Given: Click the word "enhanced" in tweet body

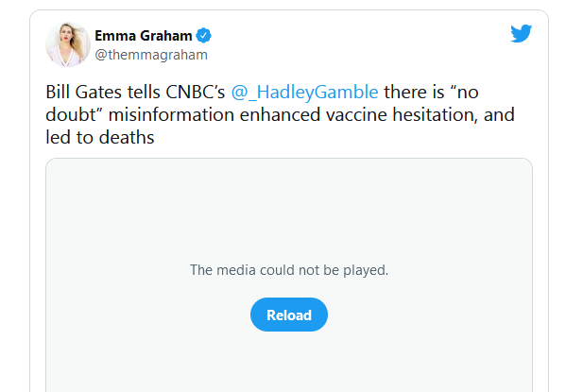Looking at the screenshot, I should 280,115.
